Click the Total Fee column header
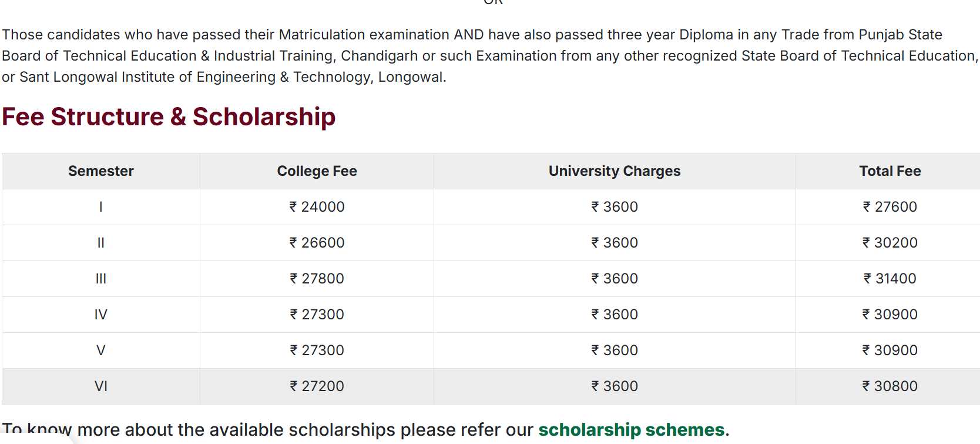 tap(890, 171)
